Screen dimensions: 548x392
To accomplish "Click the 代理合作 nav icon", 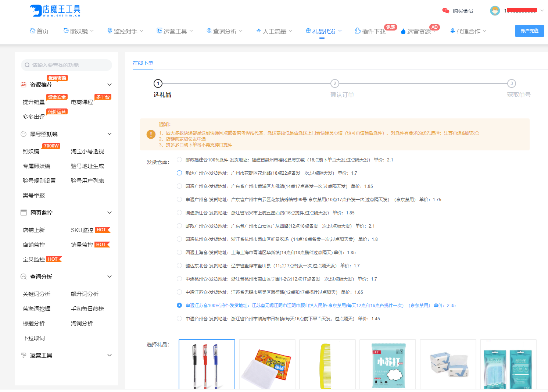I will click(x=453, y=31).
